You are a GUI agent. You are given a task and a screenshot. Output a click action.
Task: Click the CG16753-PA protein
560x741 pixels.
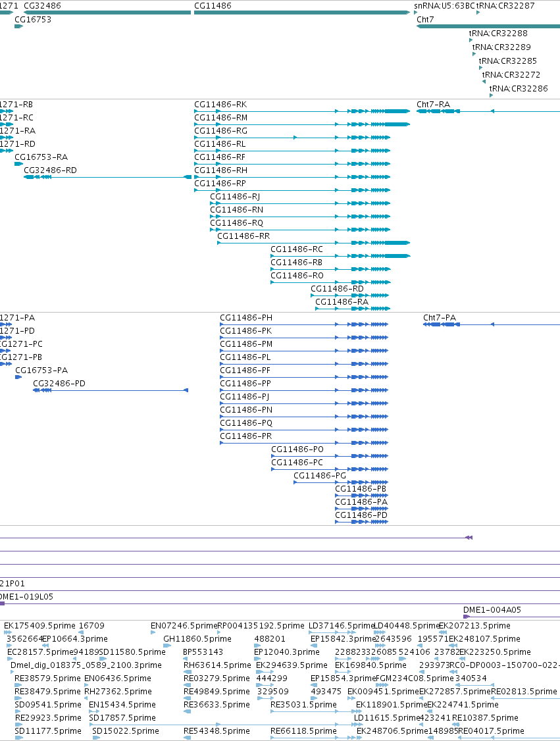click(x=18, y=377)
